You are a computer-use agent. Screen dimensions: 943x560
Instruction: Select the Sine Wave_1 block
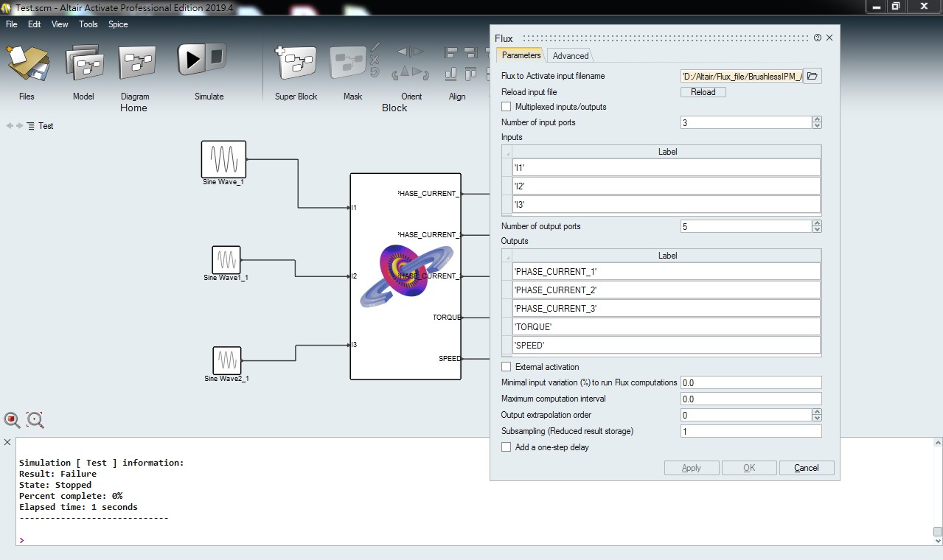[x=223, y=159]
